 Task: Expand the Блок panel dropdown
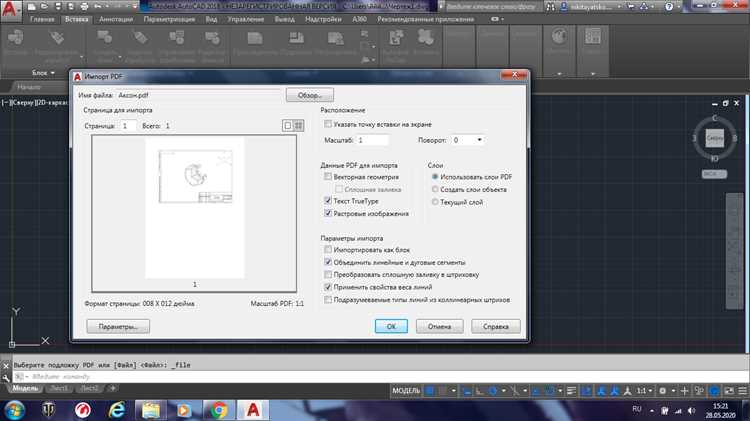(43, 73)
